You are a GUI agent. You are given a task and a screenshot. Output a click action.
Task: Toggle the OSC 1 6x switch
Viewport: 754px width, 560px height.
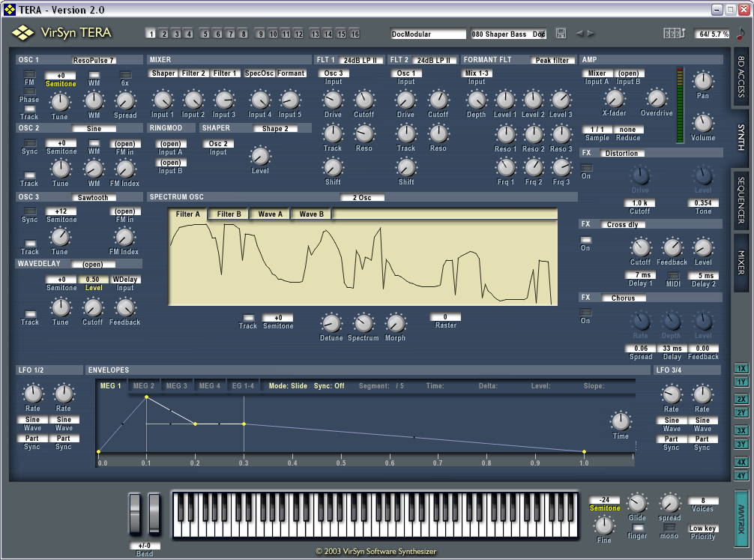pyautogui.click(x=125, y=74)
